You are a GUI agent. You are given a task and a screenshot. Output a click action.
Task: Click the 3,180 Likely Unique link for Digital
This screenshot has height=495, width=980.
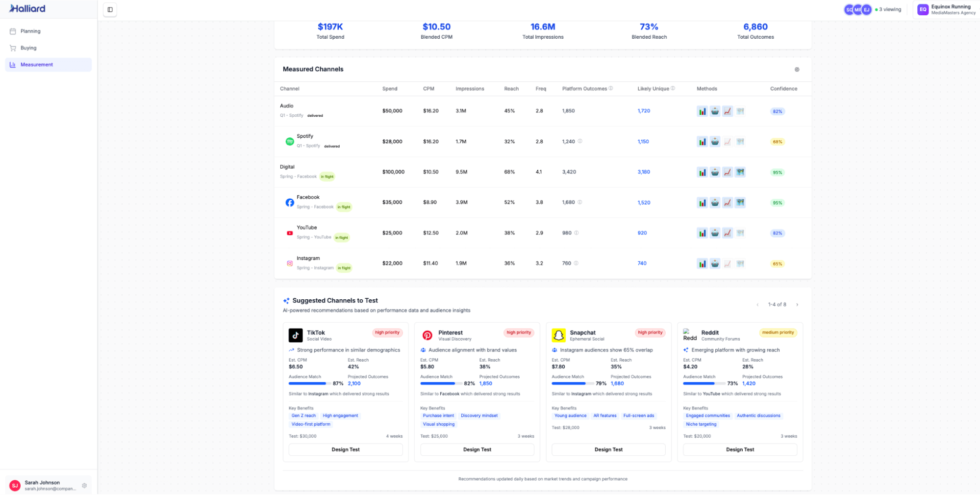(x=644, y=172)
